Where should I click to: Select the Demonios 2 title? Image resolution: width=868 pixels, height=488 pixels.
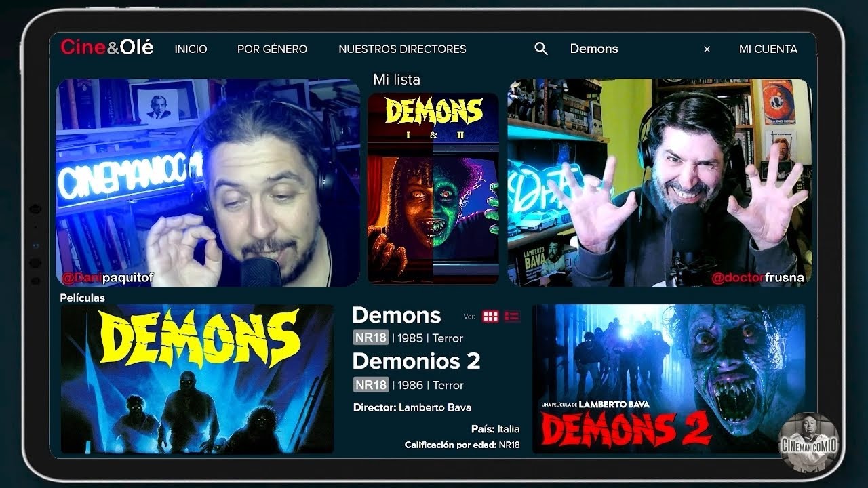[416, 361]
